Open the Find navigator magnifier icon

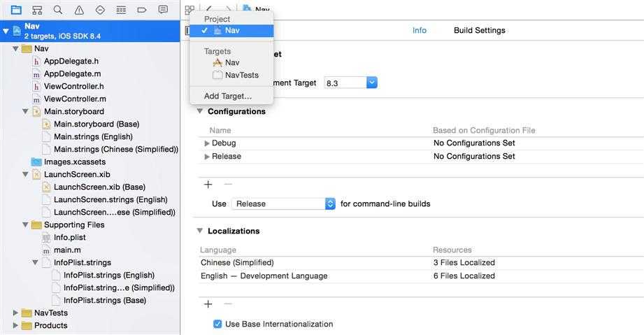58,10
